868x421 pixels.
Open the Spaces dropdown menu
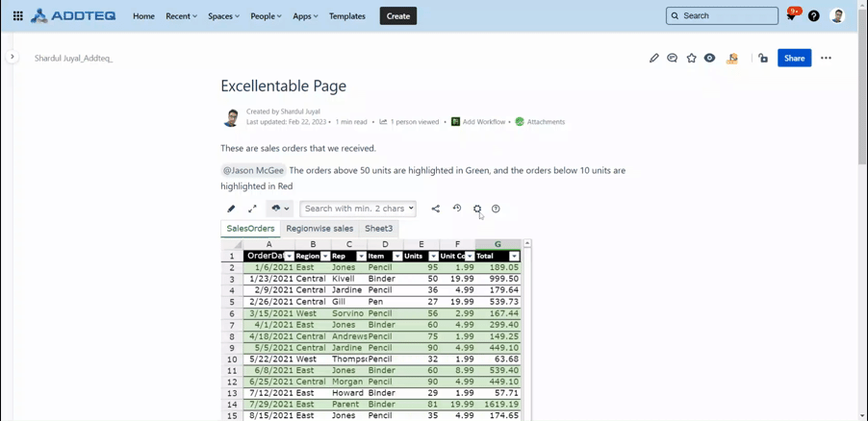223,16
